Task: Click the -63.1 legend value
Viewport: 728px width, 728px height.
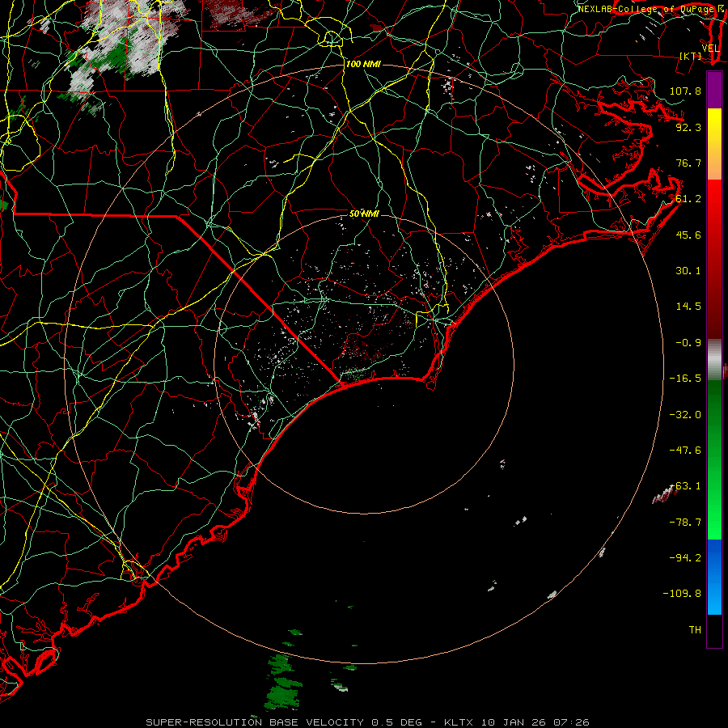Action: (x=686, y=486)
